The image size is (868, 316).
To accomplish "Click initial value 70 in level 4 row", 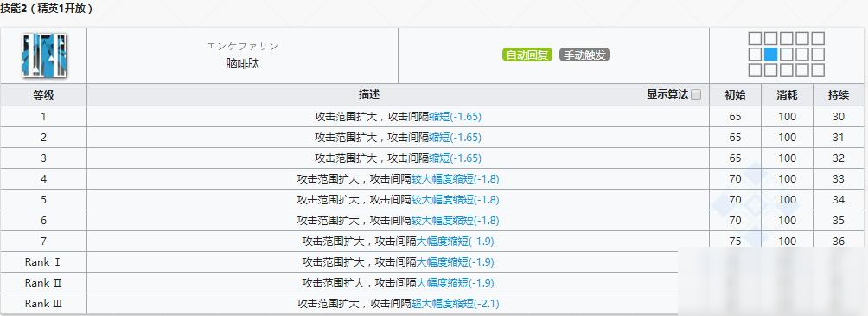I will [x=735, y=179].
